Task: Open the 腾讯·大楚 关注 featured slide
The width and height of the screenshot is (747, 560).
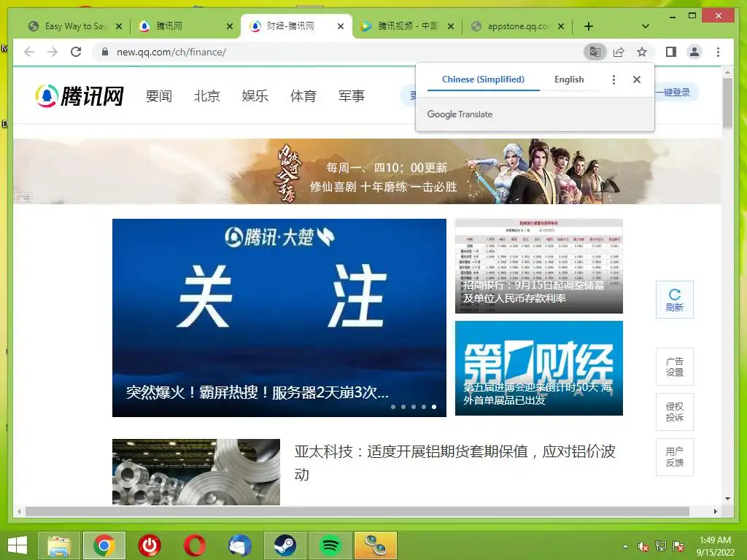Action: [279, 318]
